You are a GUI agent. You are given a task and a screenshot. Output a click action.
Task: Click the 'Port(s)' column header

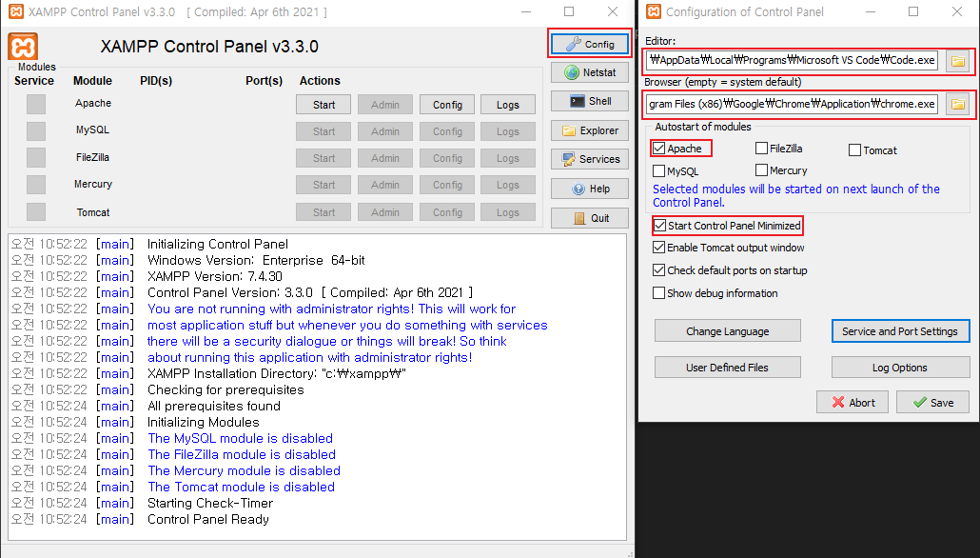pyautogui.click(x=264, y=81)
